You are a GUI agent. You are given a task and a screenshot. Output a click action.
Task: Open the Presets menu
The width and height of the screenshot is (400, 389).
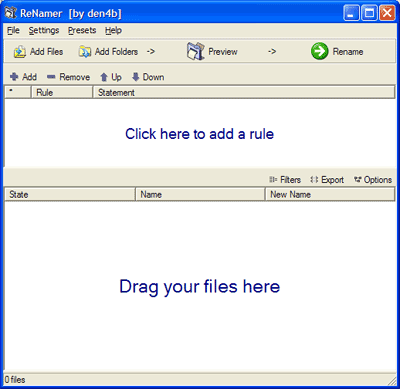tap(82, 30)
